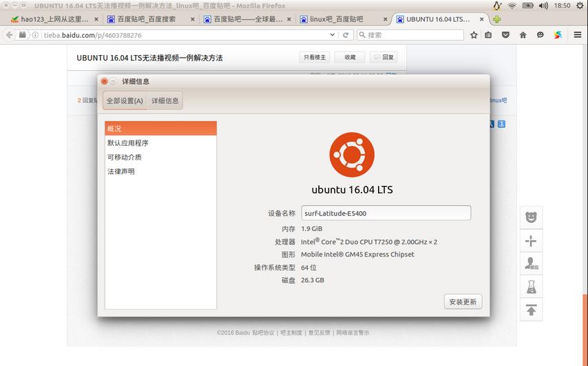Close the linux吧 tab
This screenshot has width=588, height=366.
[385, 19]
